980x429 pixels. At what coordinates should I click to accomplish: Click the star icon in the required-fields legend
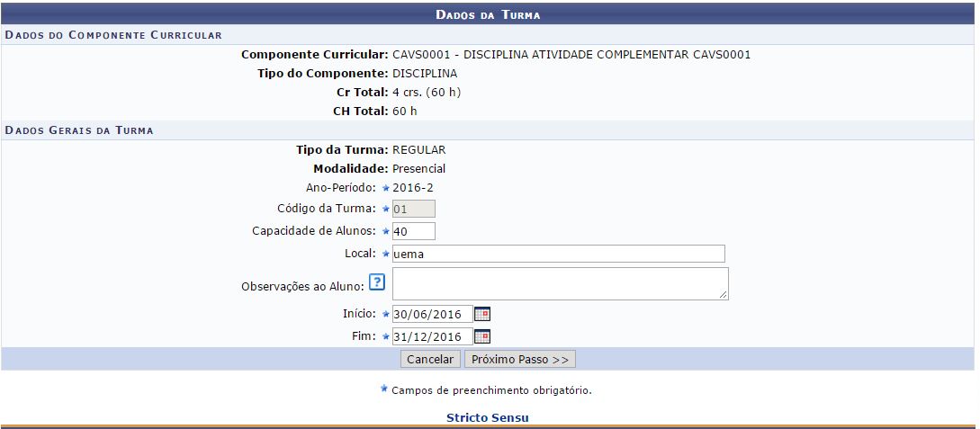384,389
